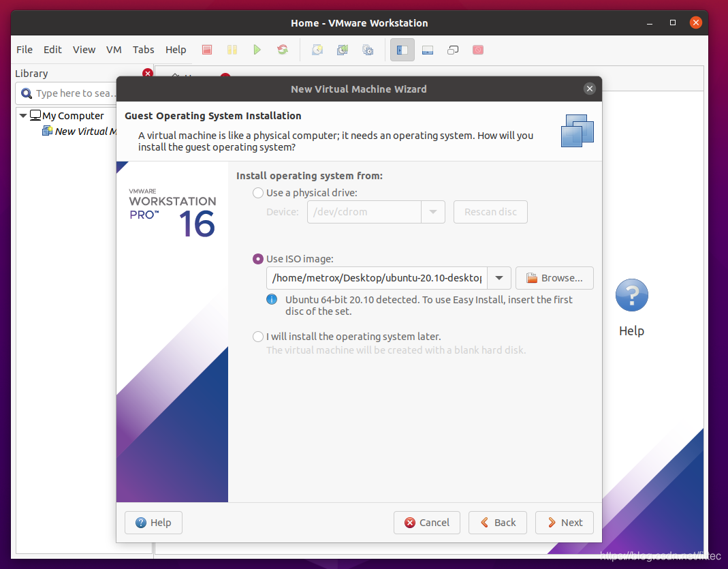728x569 pixels.
Task: Click the info icon beside Ubuntu detected message
Action: pyautogui.click(x=272, y=300)
